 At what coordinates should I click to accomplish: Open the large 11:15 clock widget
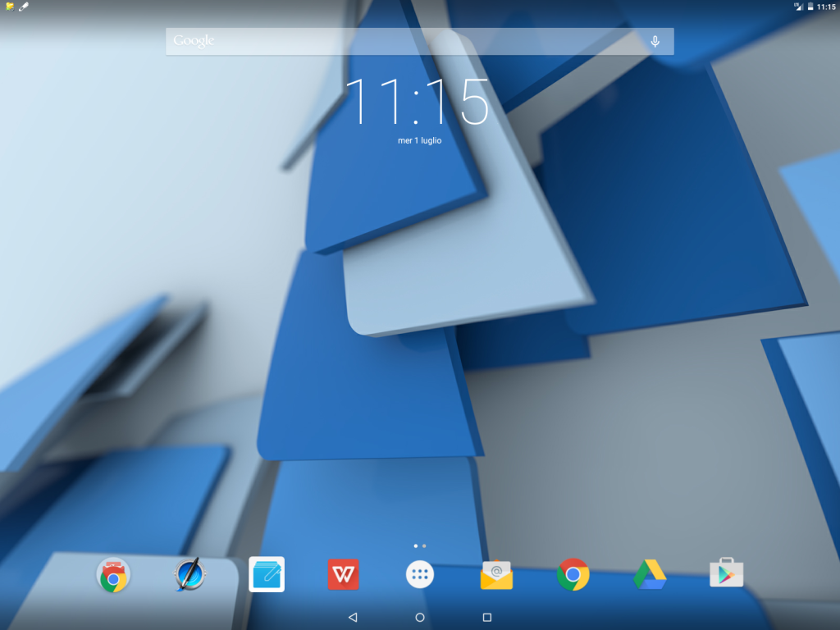(418, 101)
